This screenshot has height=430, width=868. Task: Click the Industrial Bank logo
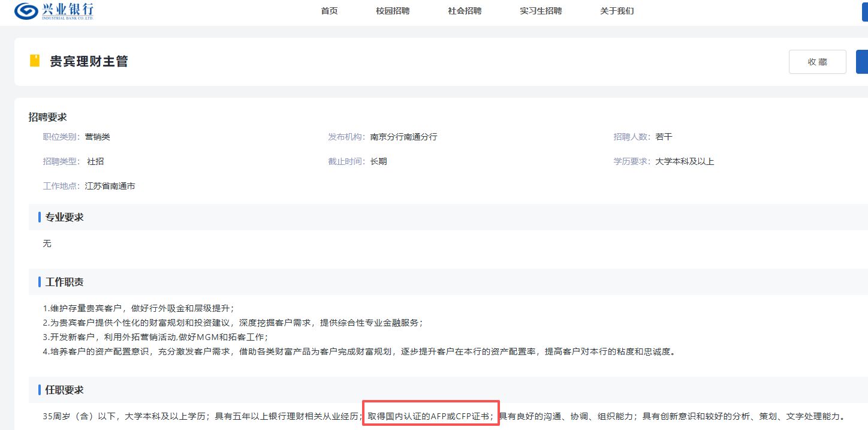coord(54,11)
